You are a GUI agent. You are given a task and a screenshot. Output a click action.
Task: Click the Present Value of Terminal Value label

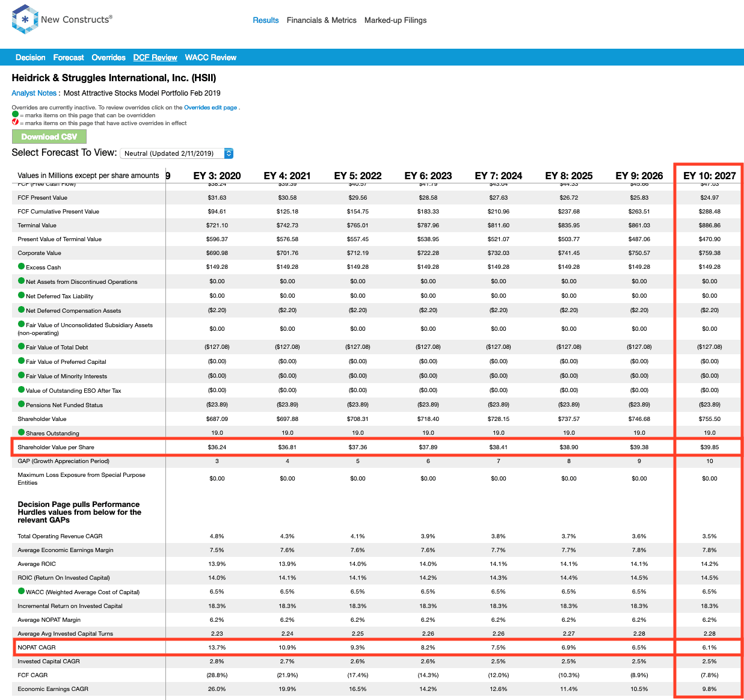click(x=60, y=239)
